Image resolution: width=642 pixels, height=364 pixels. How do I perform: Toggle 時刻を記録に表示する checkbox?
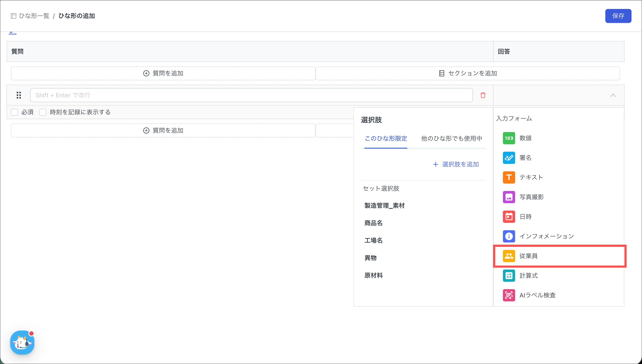43,112
